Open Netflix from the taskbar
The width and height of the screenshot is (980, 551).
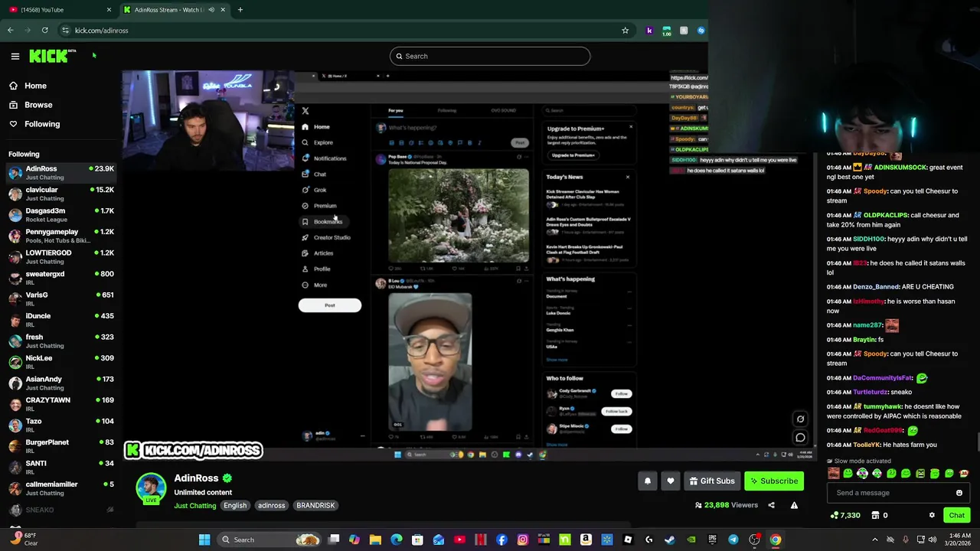(481, 540)
